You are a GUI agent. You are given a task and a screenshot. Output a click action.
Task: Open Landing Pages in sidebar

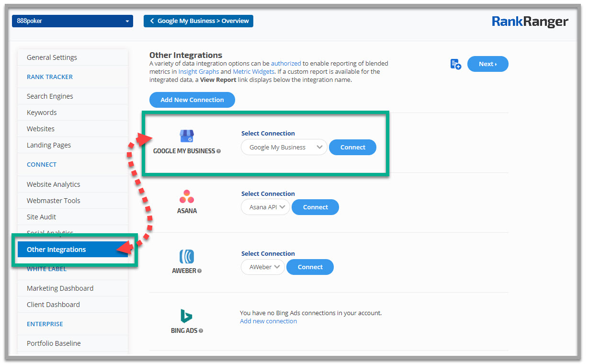coord(73,145)
